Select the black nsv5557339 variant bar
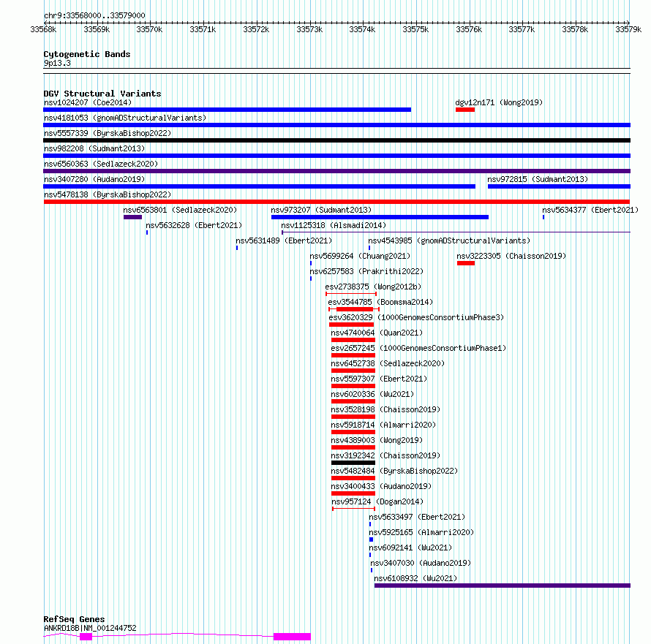Screen dimensions: 651x644 click(336, 140)
